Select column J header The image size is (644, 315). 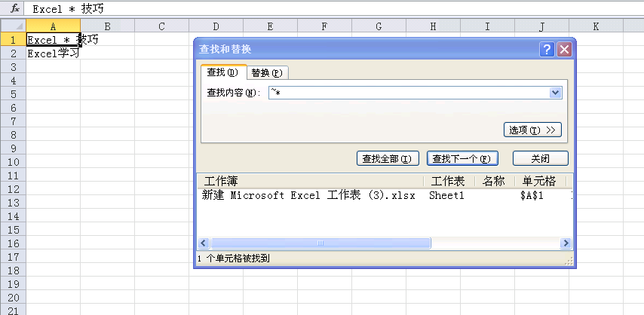point(541,26)
